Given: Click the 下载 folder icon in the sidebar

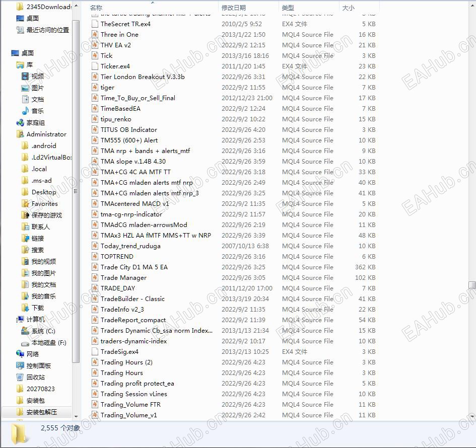Looking at the screenshot, I should pos(25,308).
